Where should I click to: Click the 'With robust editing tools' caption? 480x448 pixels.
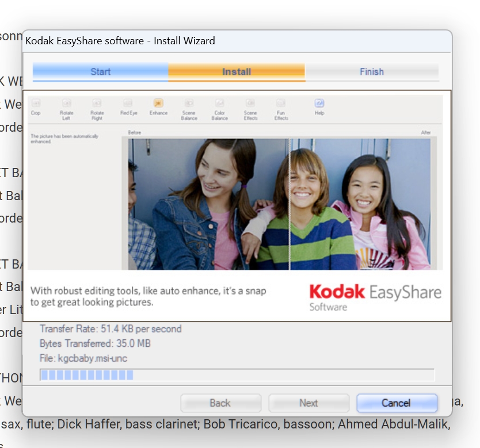[x=148, y=296]
